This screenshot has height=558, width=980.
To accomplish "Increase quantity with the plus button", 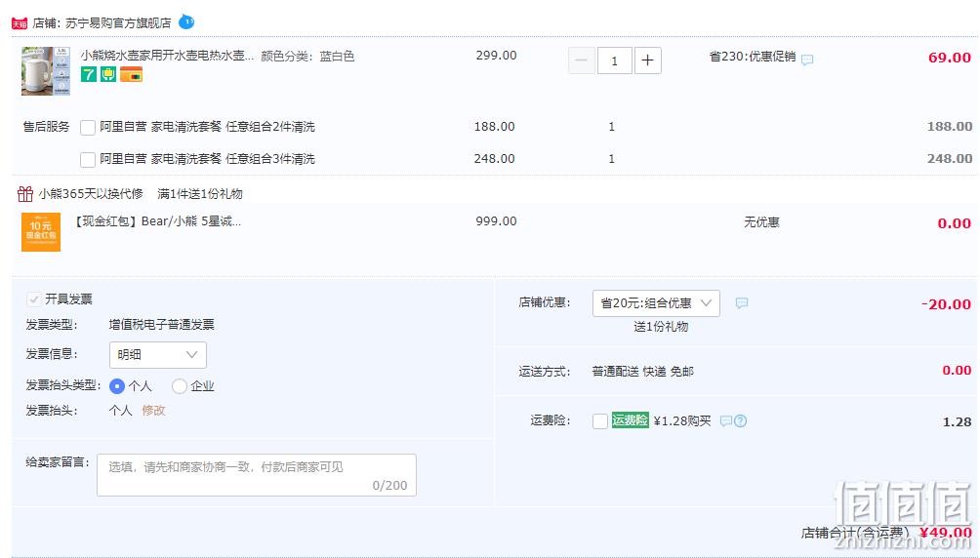I will click(647, 60).
